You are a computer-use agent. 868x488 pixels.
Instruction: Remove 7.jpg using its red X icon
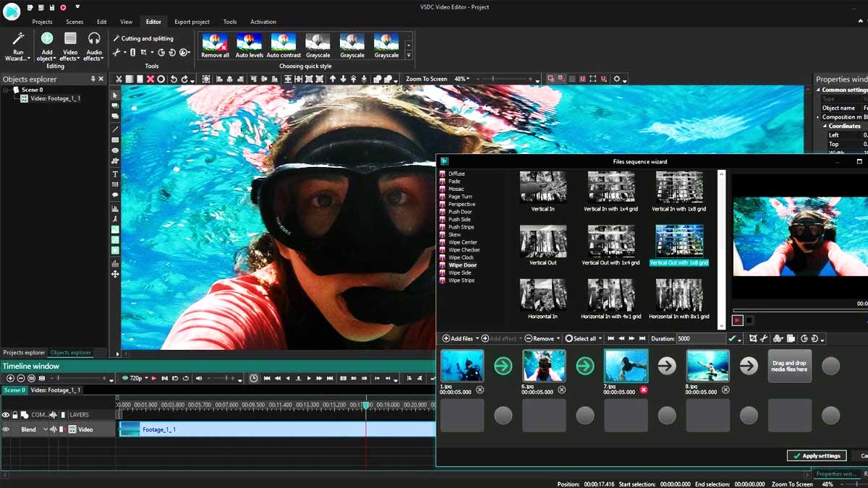644,390
